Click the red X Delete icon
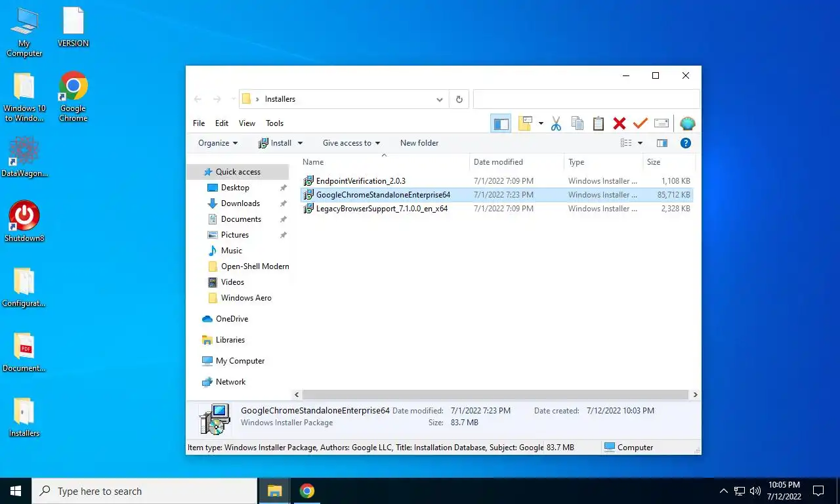Screen dimensions: 840x504 [619, 123]
